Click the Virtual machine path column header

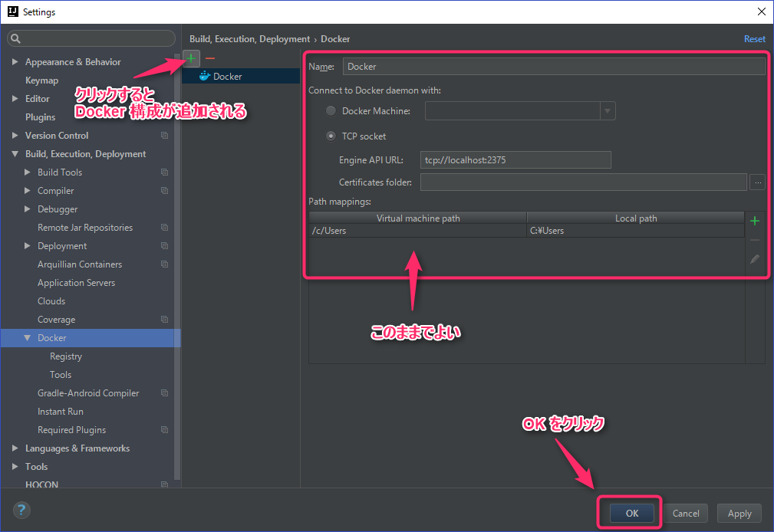[418, 218]
